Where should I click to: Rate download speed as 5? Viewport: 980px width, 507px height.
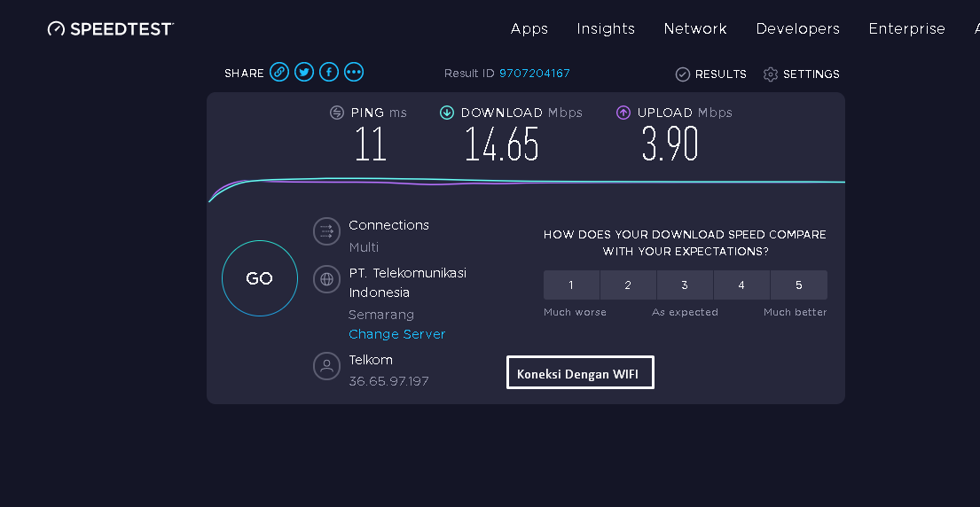tap(799, 285)
